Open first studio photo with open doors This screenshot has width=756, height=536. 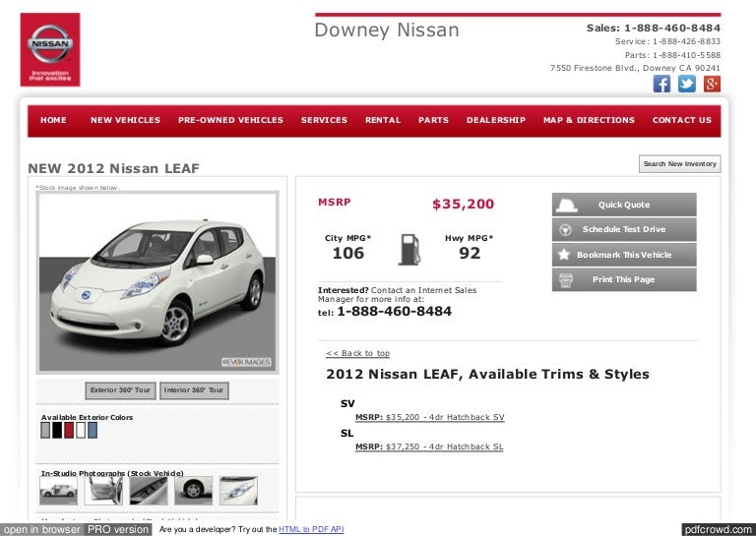58,491
